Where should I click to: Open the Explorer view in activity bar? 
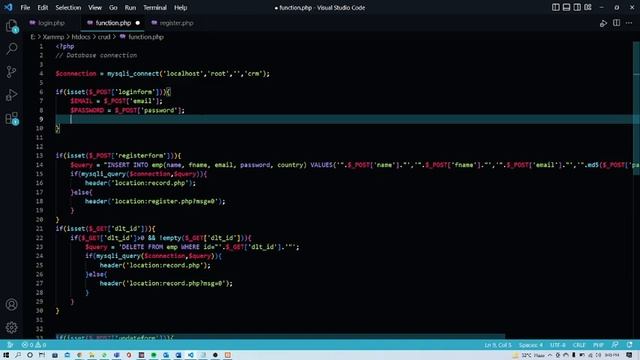(11, 26)
